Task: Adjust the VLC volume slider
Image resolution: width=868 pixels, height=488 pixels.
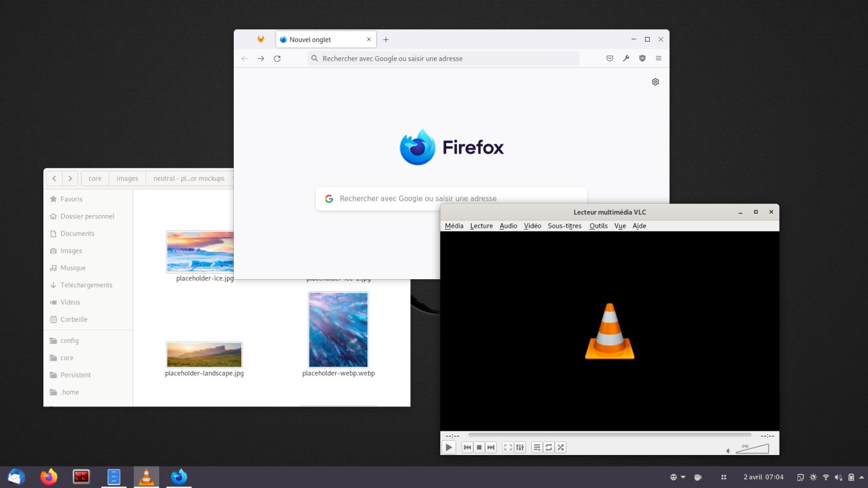Action: pyautogui.click(x=752, y=449)
